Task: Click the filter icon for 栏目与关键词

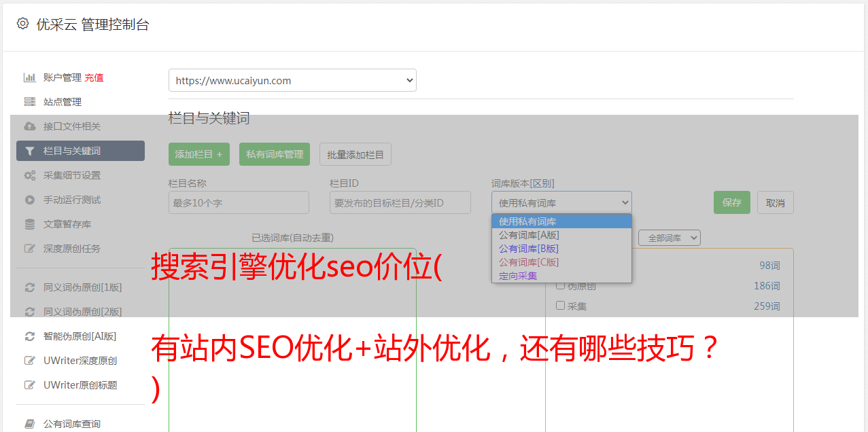Action: pyautogui.click(x=29, y=151)
